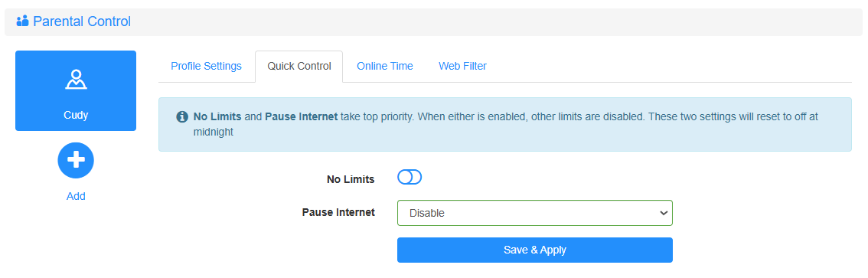Click the word midnight in the notice
The width and height of the screenshot is (868, 278).
(213, 132)
